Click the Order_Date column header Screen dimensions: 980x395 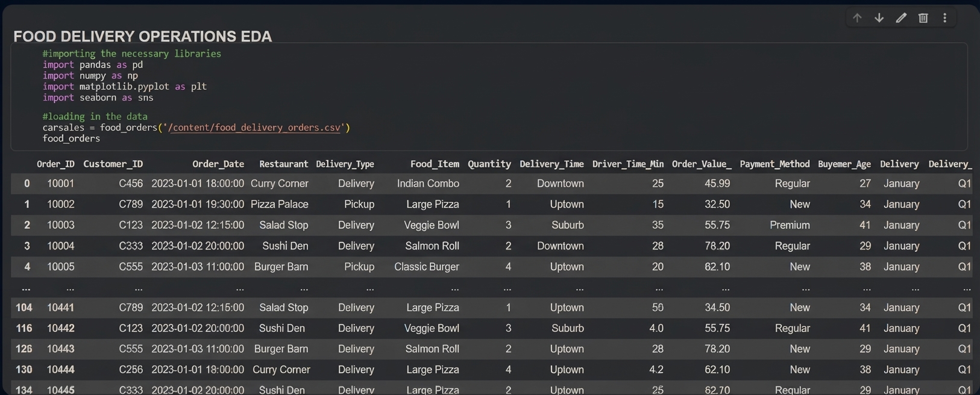[x=218, y=164]
